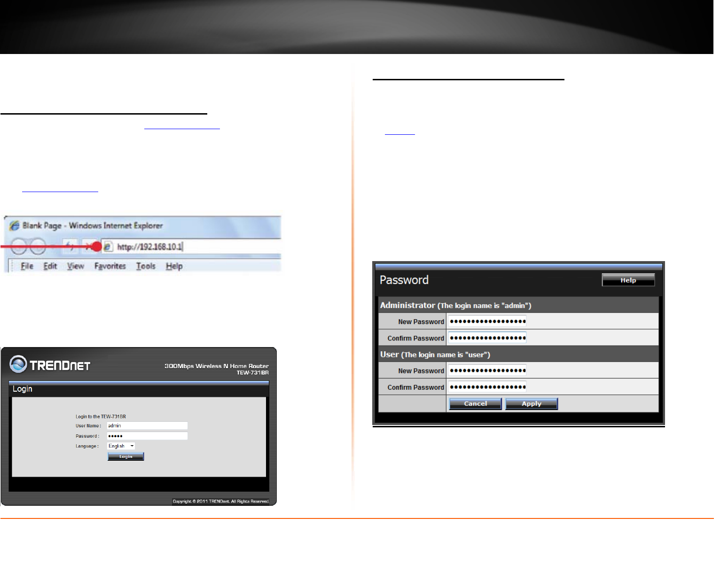Click User section New Password field

[x=487, y=370]
